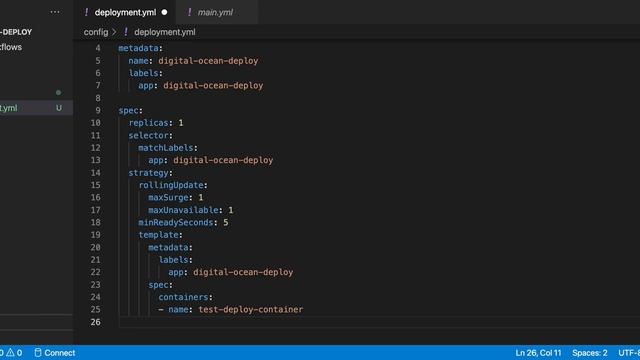The image size is (640, 360).
Task: Click the 'strategy:' key on line 14
Action: click(151, 173)
